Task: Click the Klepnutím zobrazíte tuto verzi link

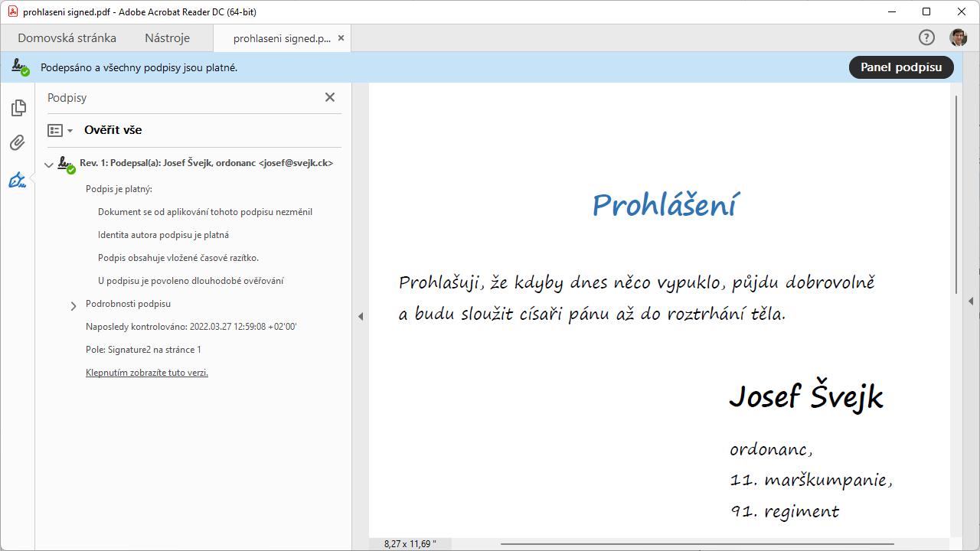Action: click(x=147, y=373)
